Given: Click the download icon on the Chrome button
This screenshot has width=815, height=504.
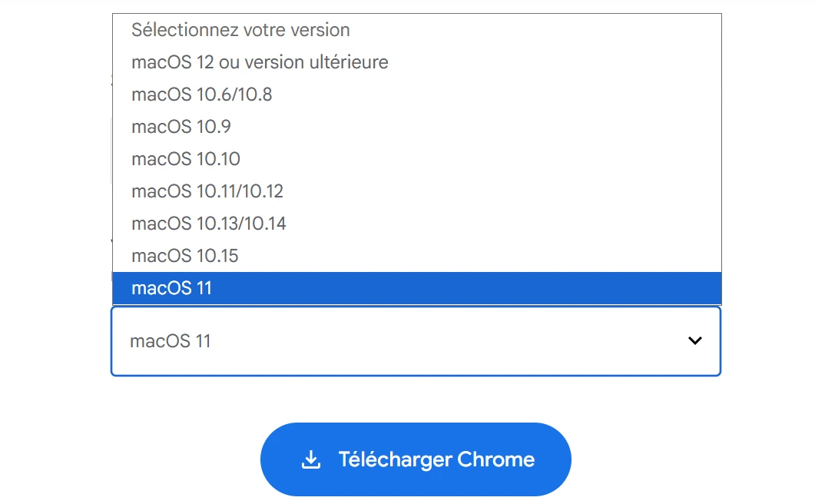Looking at the screenshot, I should point(310,459).
